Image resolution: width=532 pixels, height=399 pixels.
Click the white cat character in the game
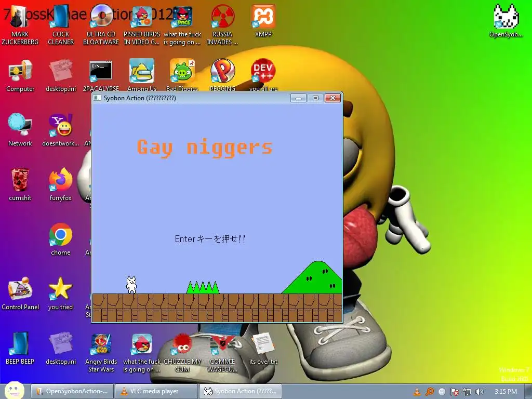(131, 285)
